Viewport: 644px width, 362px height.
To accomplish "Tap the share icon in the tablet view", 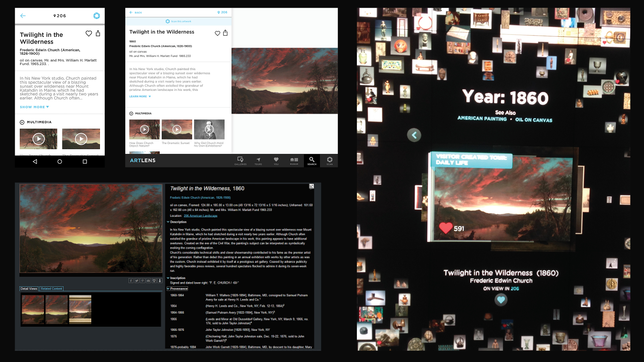I will tap(225, 33).
